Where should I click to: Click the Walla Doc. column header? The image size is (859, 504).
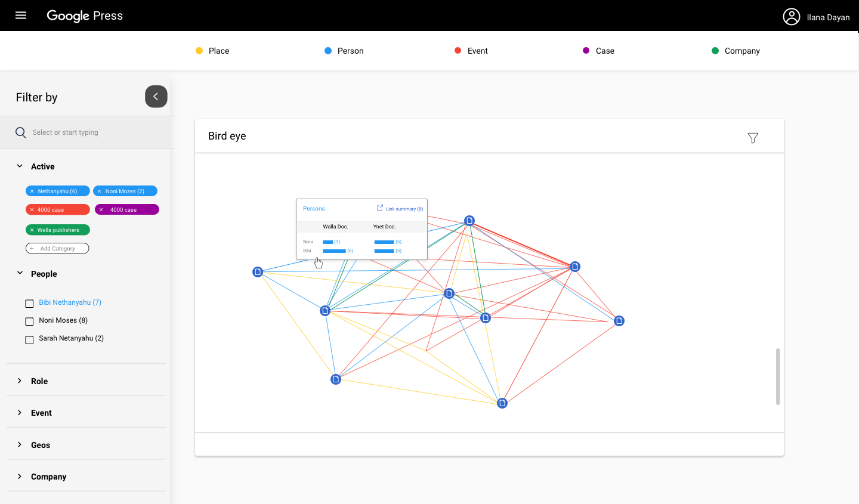tap(335, 227)
